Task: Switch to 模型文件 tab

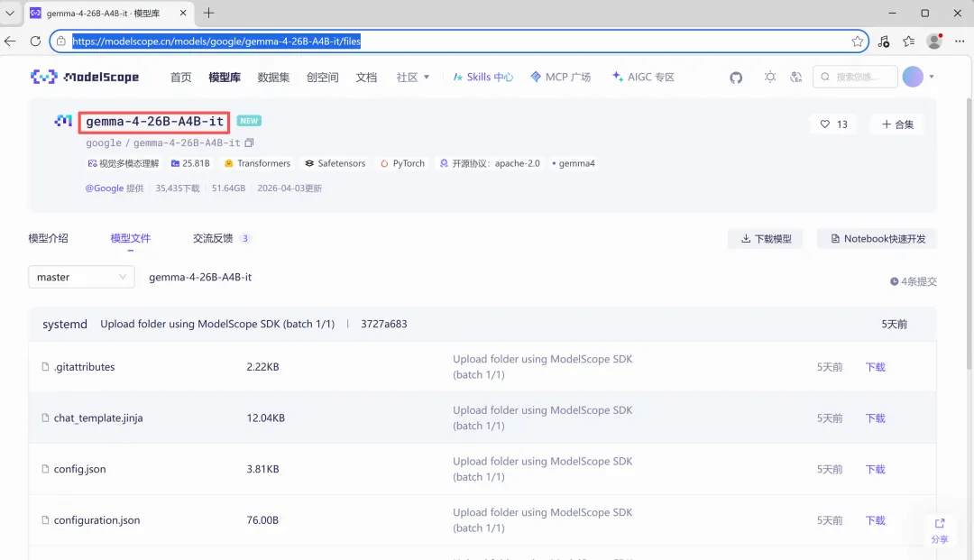Action: pyautogui.click(x=131, y=238)
